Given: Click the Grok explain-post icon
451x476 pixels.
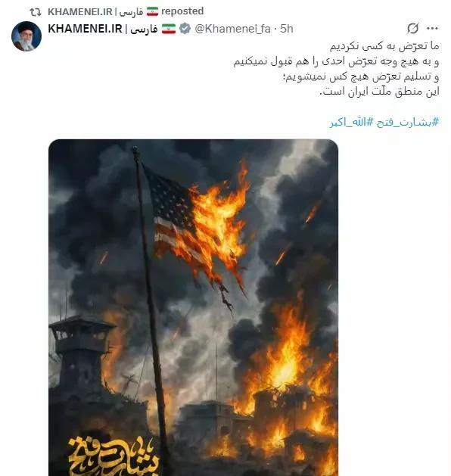Looking at the screenshot, I should [412, 29].
